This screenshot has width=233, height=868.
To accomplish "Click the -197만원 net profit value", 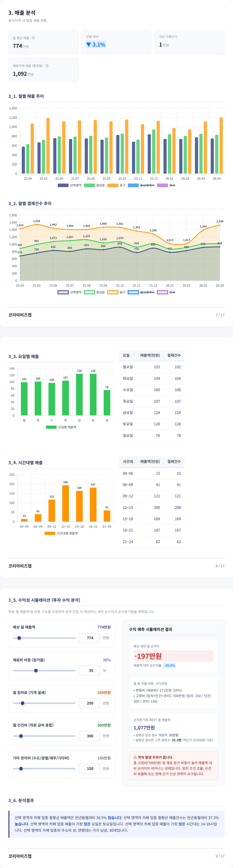I will 148,656.
